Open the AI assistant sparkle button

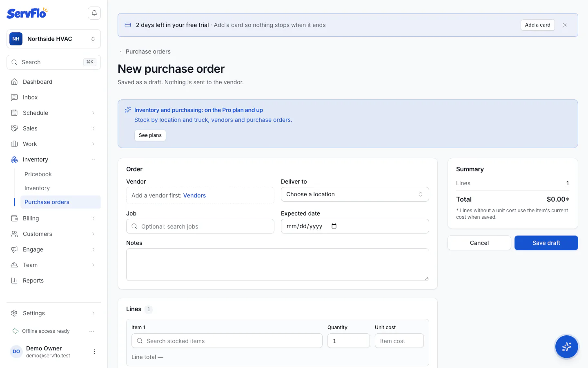pos(566,347)
